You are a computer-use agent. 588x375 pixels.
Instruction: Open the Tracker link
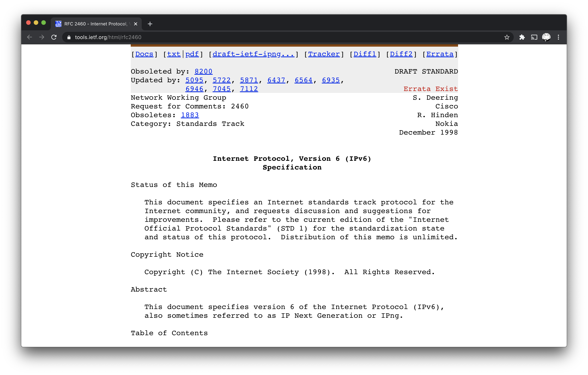[324, 54]
